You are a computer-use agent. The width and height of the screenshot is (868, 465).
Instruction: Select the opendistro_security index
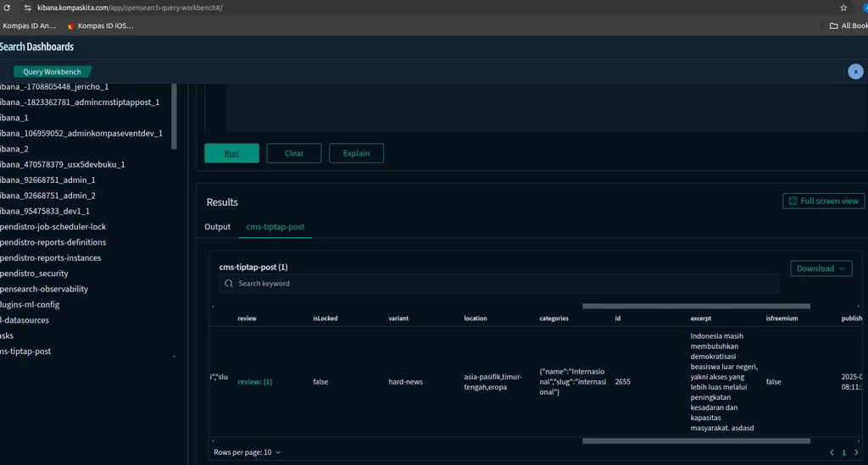[34, 273]
